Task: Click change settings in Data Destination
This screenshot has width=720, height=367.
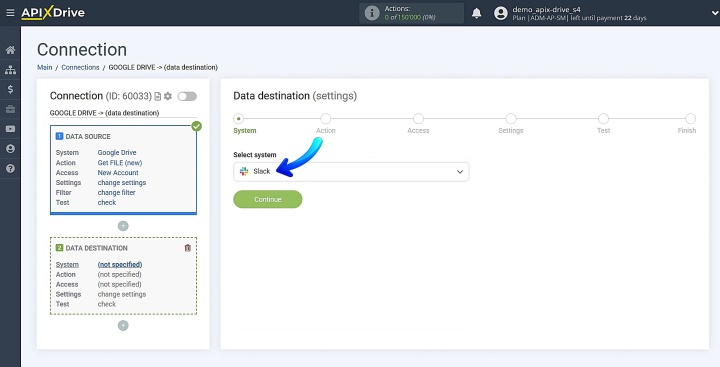Action: [x=122, y=294]
